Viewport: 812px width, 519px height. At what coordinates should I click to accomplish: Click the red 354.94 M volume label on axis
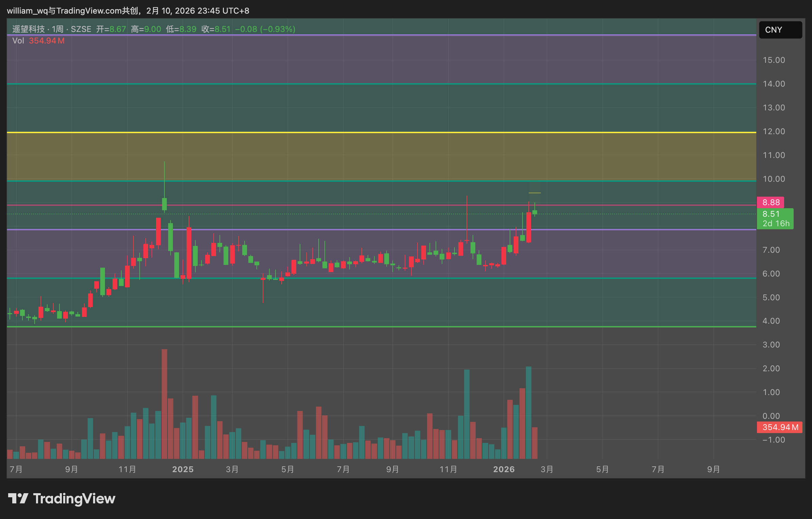coord(780,427)
